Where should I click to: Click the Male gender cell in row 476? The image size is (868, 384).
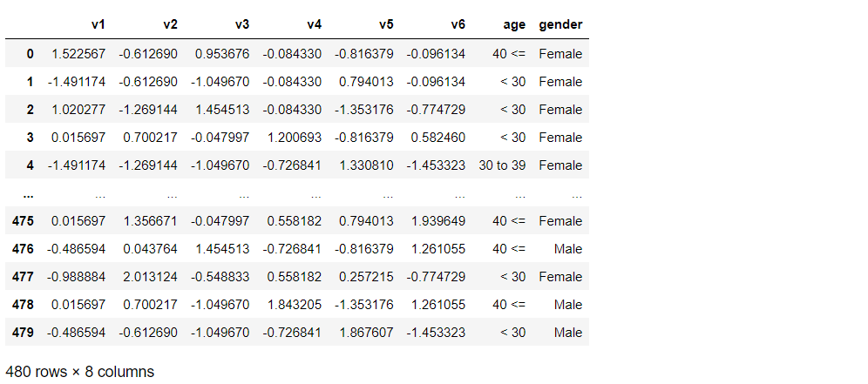click(568, 249)
